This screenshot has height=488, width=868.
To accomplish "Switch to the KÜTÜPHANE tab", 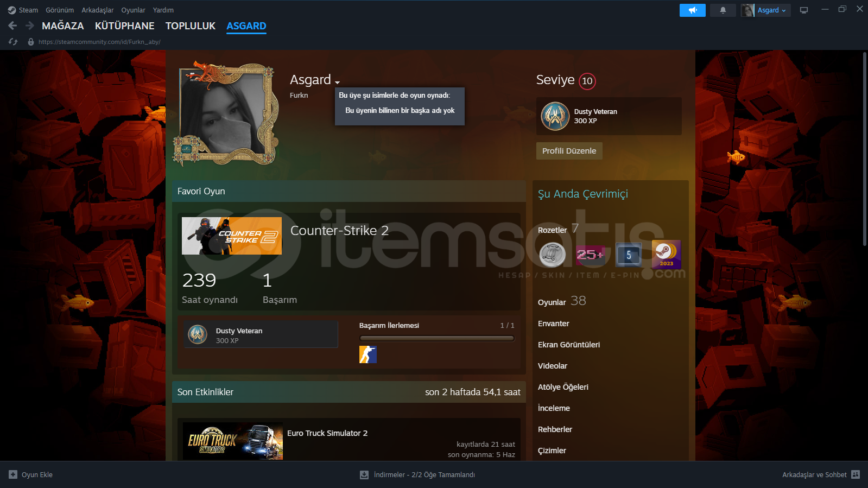I will (125, 26).
